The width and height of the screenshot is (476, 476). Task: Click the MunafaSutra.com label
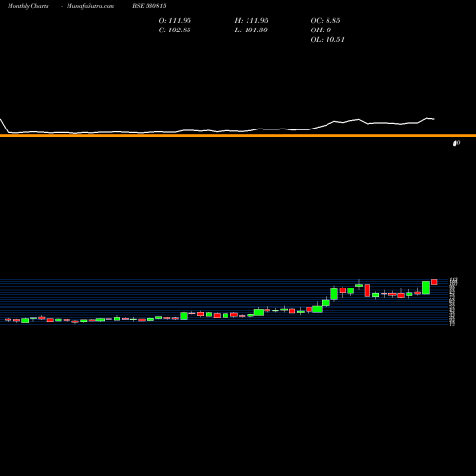coord(90,6)
